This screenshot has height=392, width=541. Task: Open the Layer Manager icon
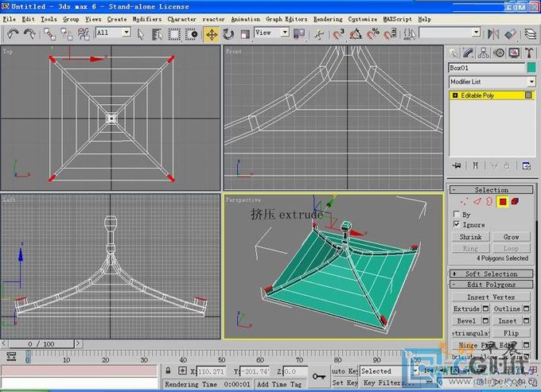click(x=531, y=33)
